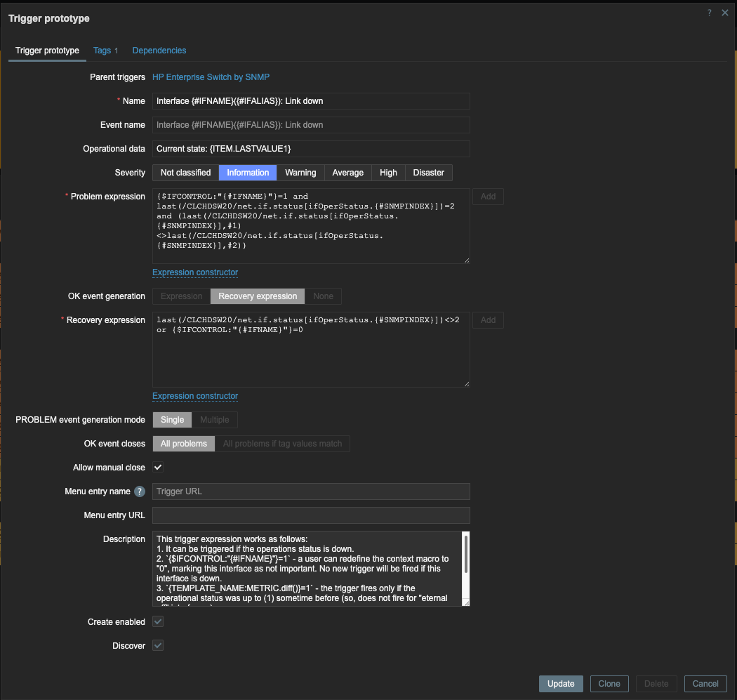Open the Menu entry name help hint

(x=140, y=491)
